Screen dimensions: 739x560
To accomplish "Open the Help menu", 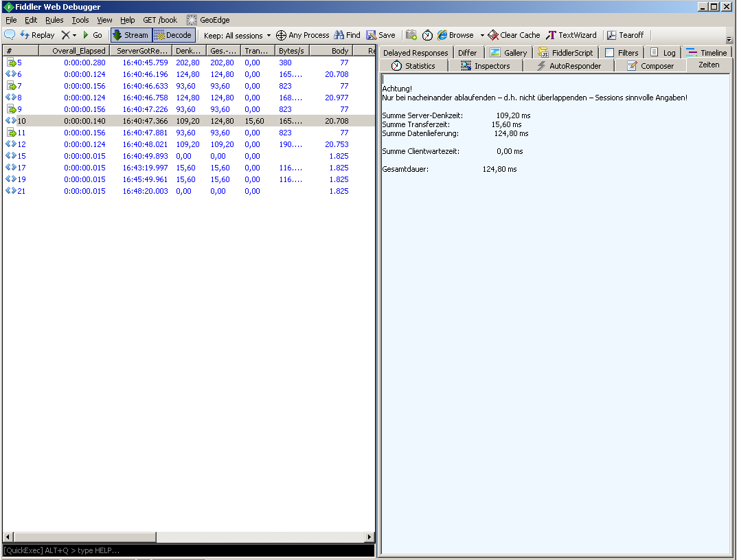I will tap(127, 20).
